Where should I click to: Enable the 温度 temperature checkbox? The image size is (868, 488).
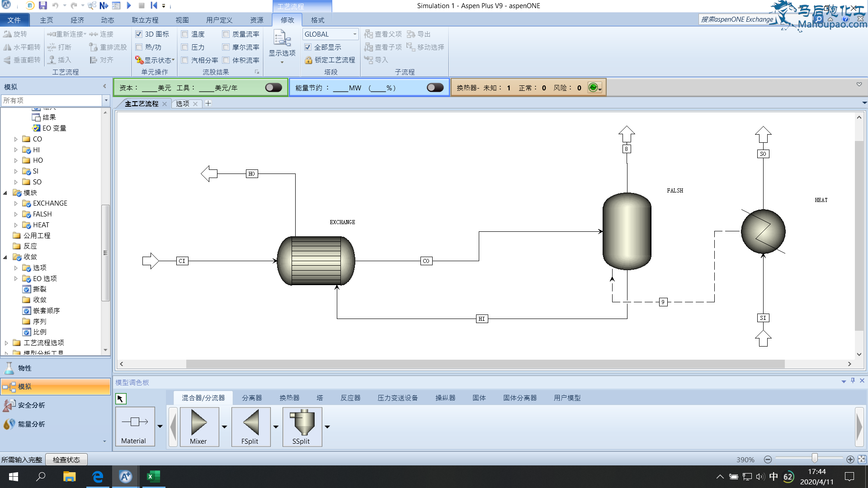click(185, 34)
